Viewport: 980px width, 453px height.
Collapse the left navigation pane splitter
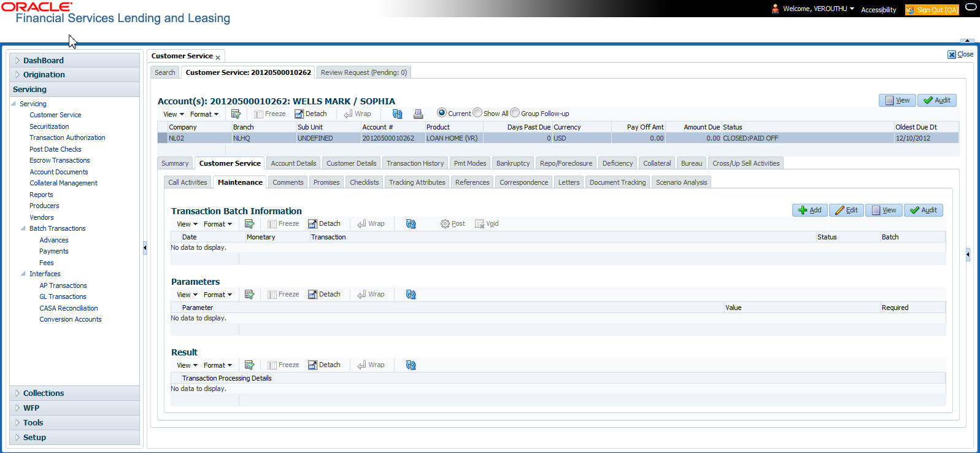click(x=145, y=248)
